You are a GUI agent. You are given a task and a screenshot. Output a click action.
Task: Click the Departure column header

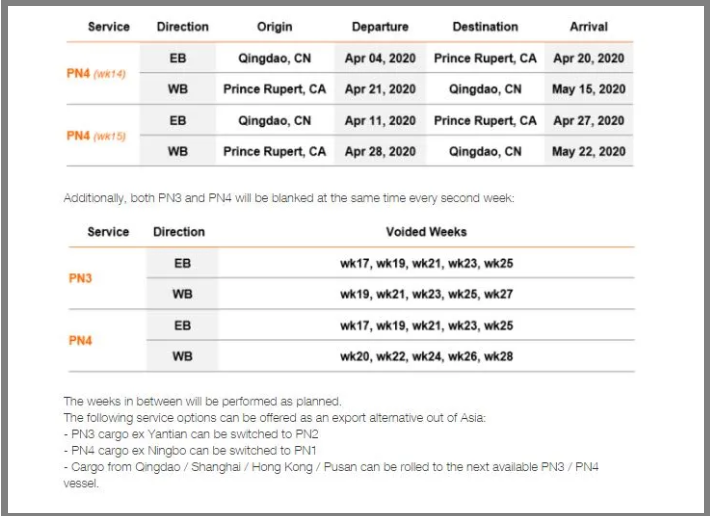pyautogui.click(x=380, y=27)
